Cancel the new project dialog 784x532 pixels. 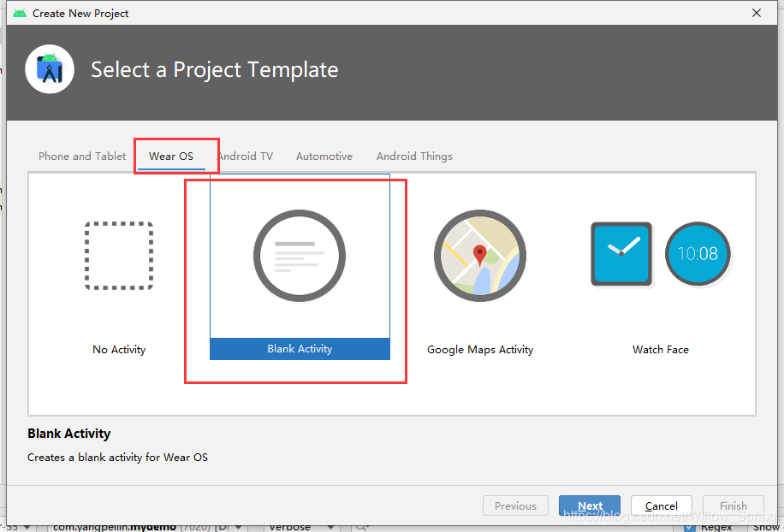pos(661,505)
